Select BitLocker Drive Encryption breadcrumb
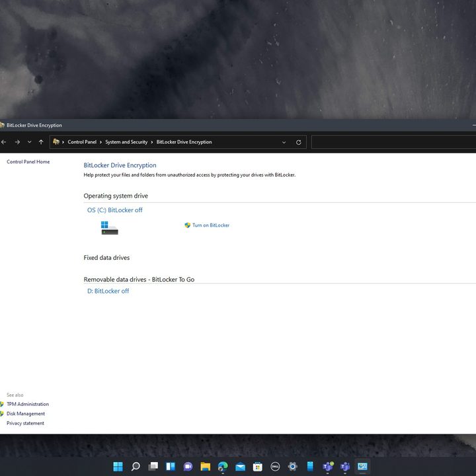The height and width of the screenshot is (476, 476). click(x=184, y=141)
